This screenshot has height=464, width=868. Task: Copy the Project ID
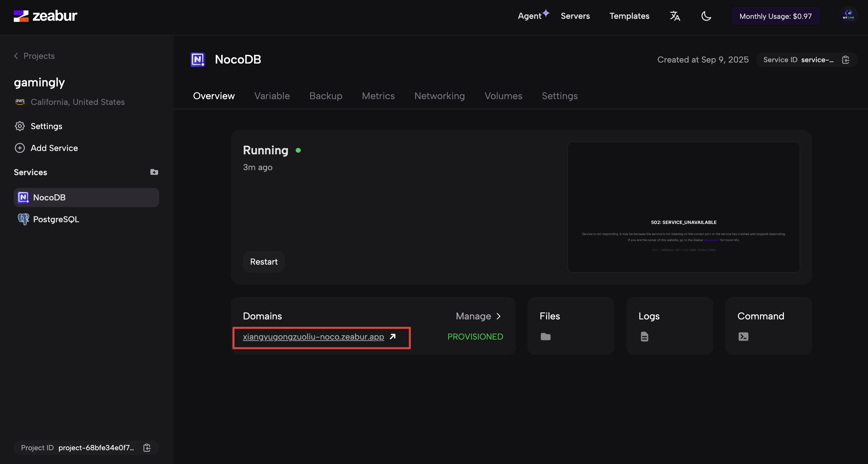[x=147, y=448]
